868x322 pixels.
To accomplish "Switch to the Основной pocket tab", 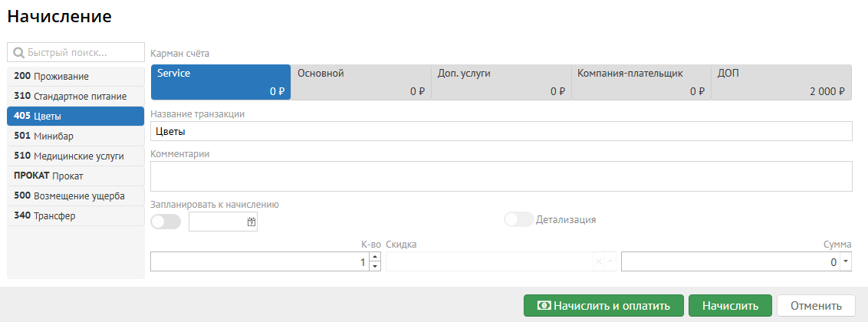I will (360, 82).
